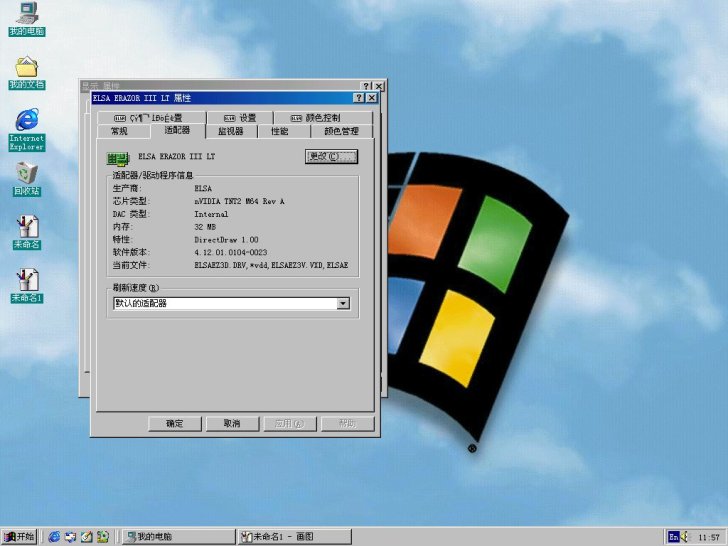The image size is (728, 546).
Task: Select the 未命名1 paint file icon
Action: click(x=27, y=286)
